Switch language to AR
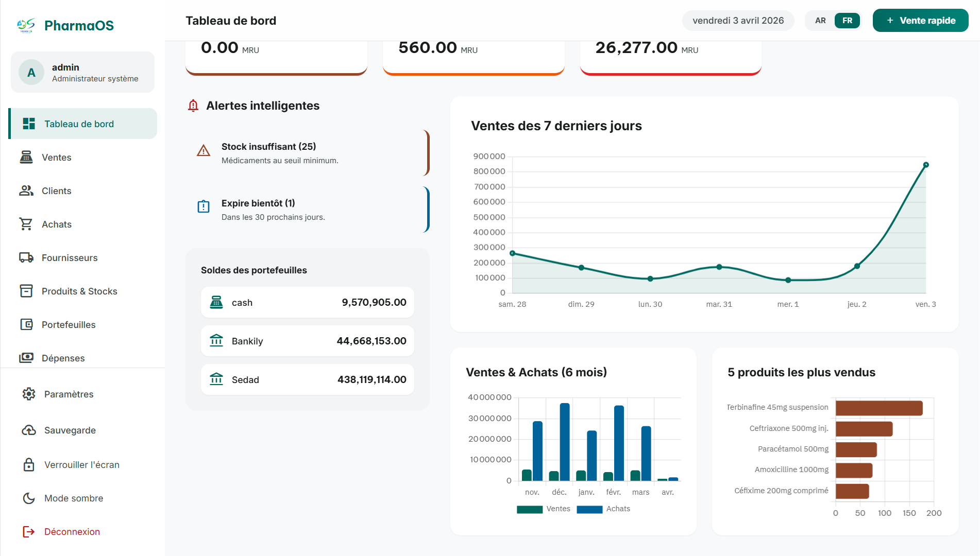The height and width of the screenshot is (556, 980). click(x=820, y=21)
